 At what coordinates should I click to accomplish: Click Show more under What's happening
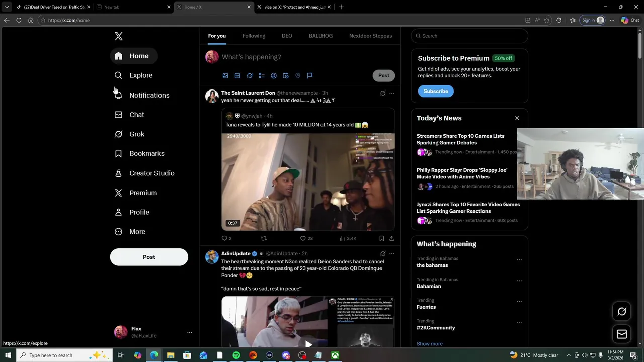pos(430,344)
